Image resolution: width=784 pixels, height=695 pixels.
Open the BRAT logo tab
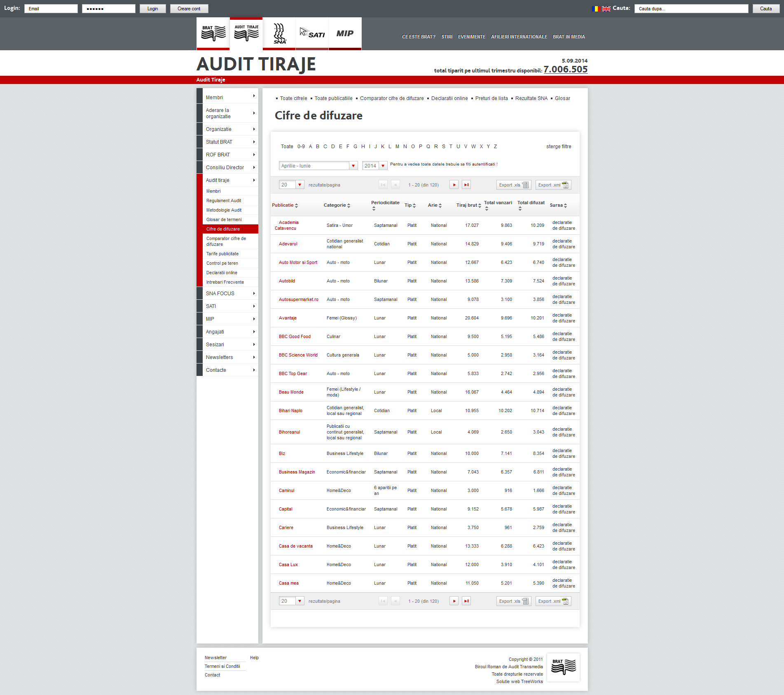click(213, 33)
